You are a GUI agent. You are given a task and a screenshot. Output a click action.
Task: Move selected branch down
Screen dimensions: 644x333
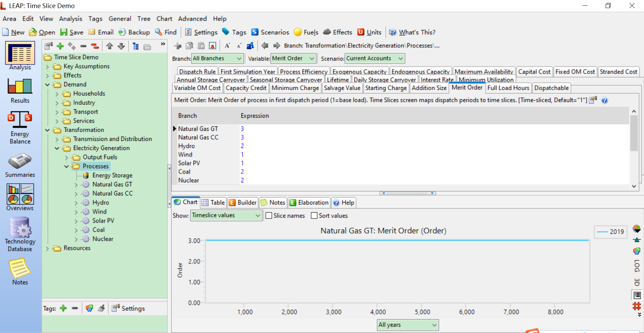(x=121, y=46)
